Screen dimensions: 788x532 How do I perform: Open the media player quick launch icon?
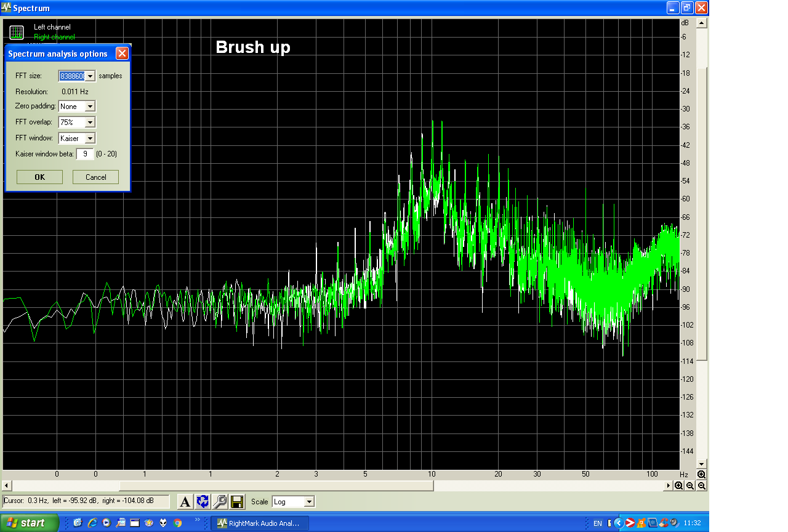pyautogui.click(x=106, y=523)
